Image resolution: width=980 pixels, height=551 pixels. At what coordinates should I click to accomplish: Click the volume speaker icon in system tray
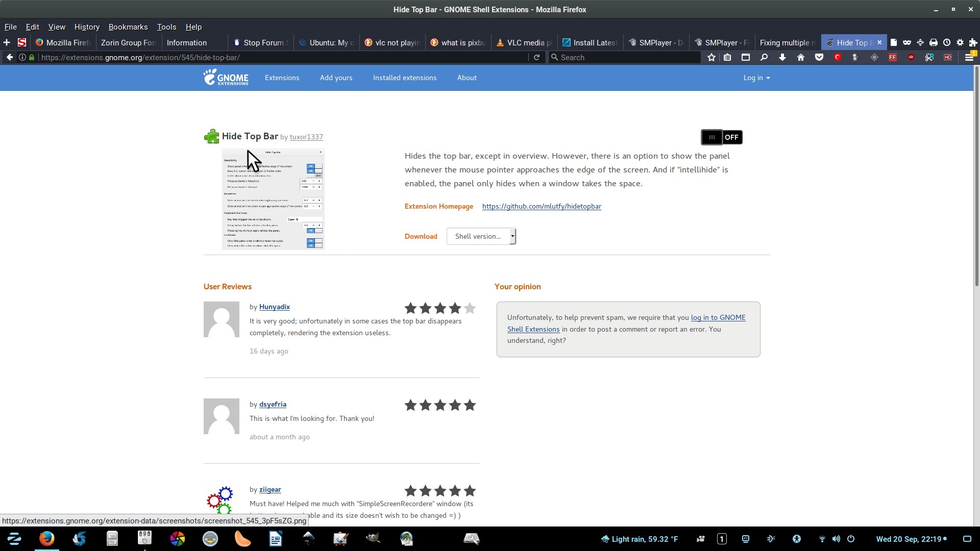pyautogui.click(x=836, y=539)
